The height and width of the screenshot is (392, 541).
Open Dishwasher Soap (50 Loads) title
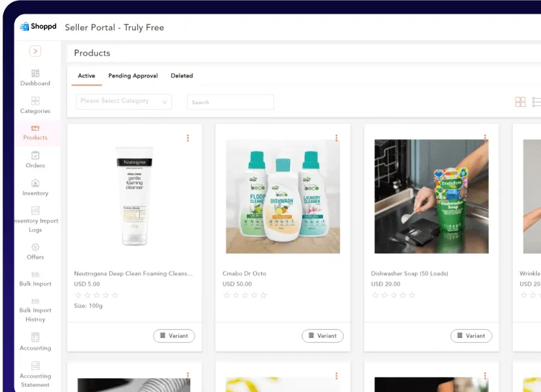point(409,273)
